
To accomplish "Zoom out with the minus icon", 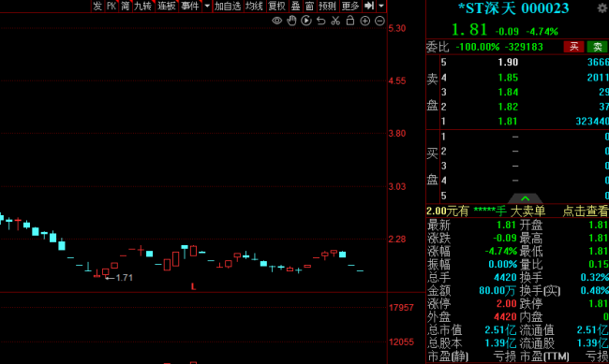I will coord(379,21).
